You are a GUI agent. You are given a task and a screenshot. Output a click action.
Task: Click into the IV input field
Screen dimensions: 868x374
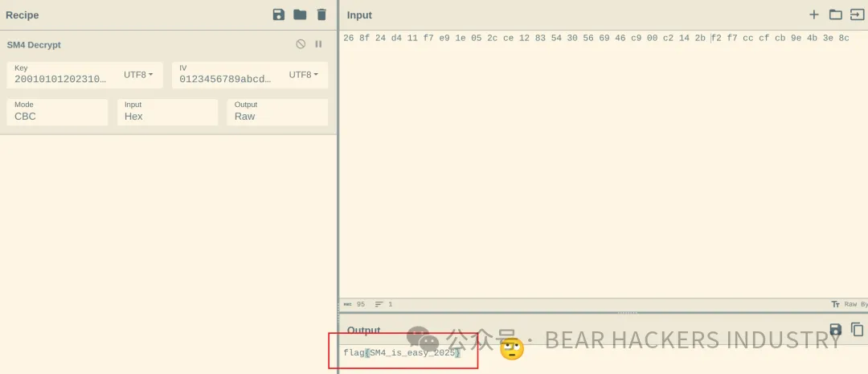click(x=225, y=79)
